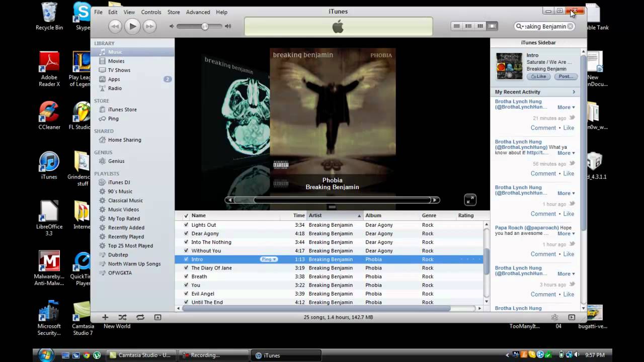Open the Store menu
Image resolution: width=644 pixels, height=362 pixels.
point(174,12)
